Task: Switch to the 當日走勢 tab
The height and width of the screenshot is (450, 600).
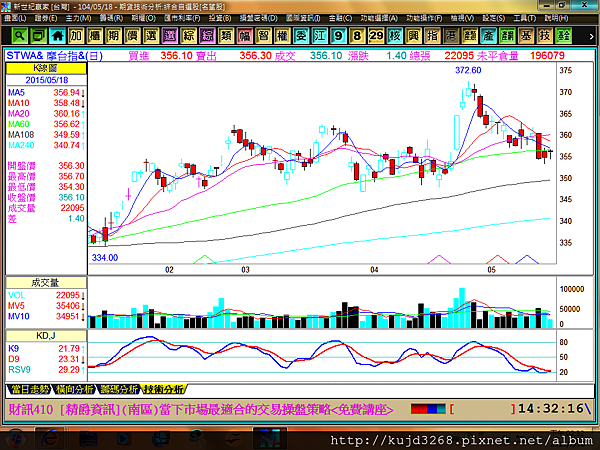Action: 29,389
